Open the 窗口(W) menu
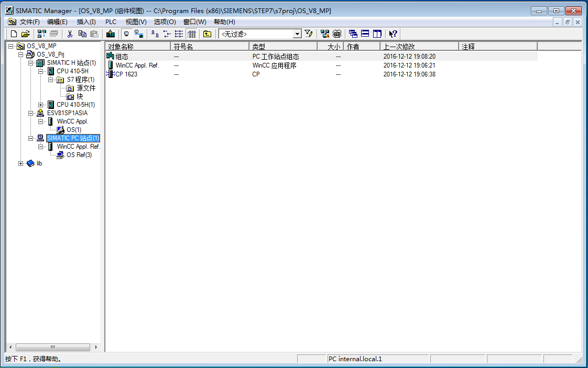Viewport: 588px width, 368px height. coord(194,22)
